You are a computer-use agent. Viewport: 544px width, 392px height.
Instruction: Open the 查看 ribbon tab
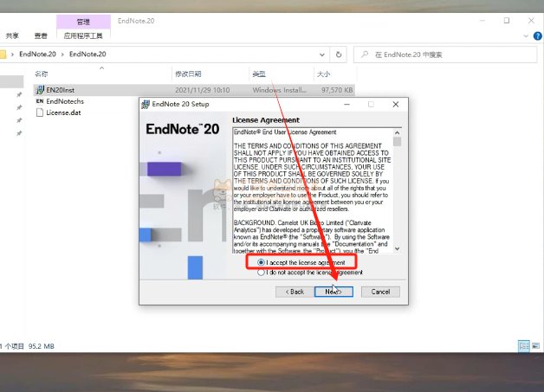[x=41, y=35]
